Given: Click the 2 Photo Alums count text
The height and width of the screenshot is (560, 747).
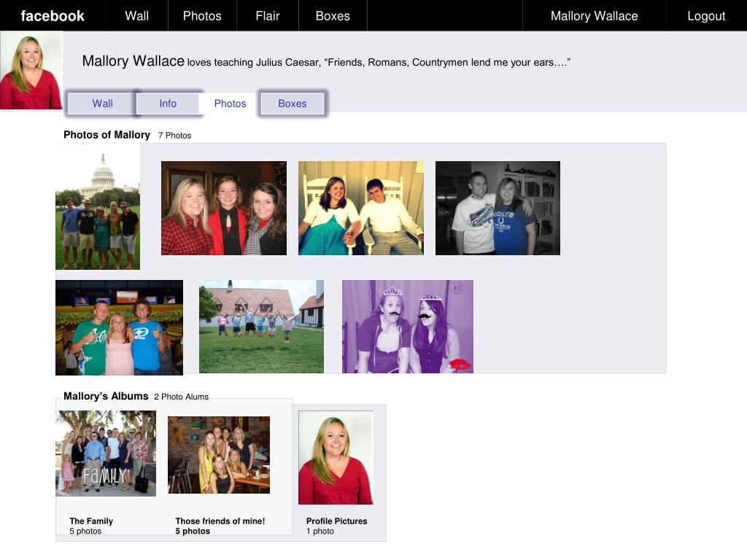Looking at the screenshot, I should point(181,397).
